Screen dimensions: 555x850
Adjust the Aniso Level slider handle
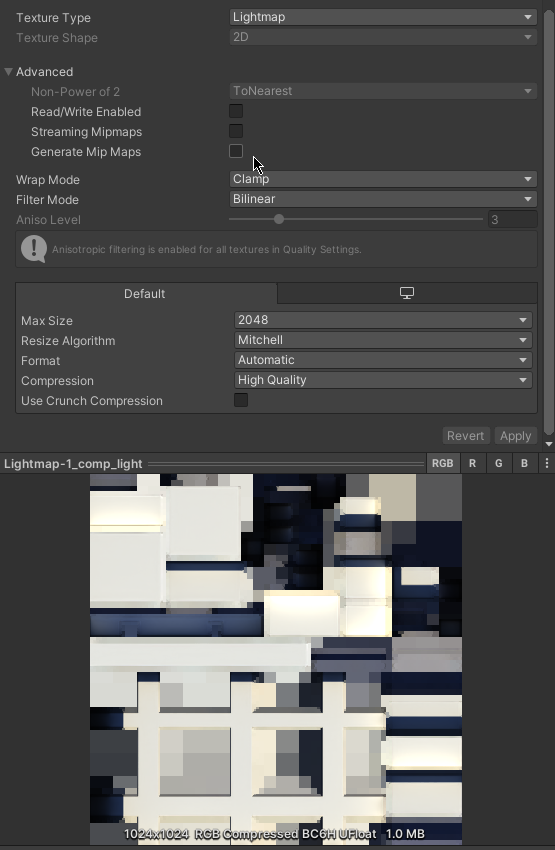pos(279,219)
